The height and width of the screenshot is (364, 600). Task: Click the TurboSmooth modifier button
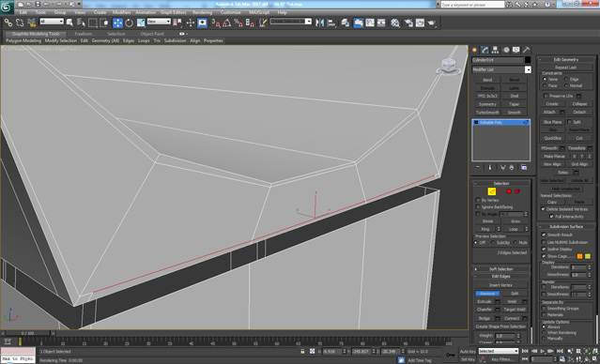[x=487, y=113]
